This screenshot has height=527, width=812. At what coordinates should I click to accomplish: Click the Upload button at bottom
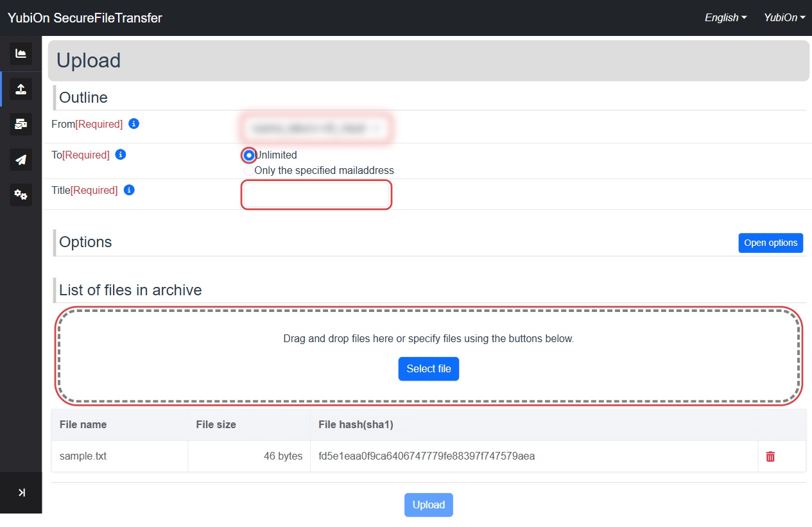click(429, 505)
